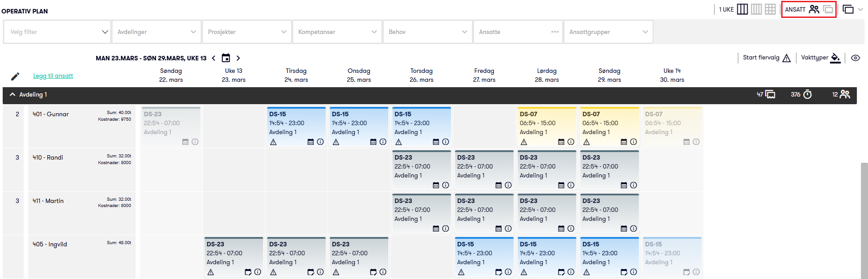Click the faded DS-23 shift on Sunday 22. mars
This screenshot has width=868, height=279.
pos(171,127)
